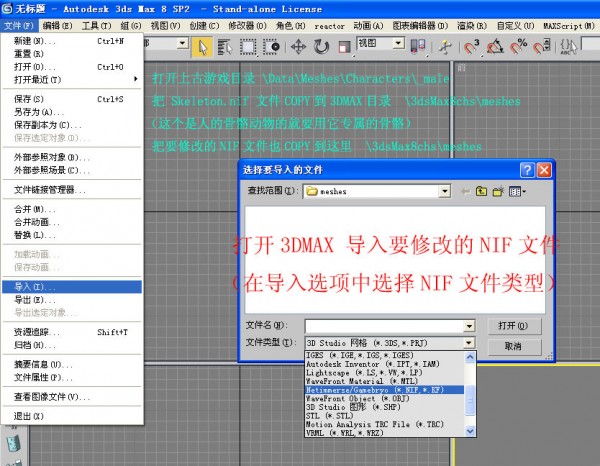Activate the Select and Manipulate tool

(445, 47)
